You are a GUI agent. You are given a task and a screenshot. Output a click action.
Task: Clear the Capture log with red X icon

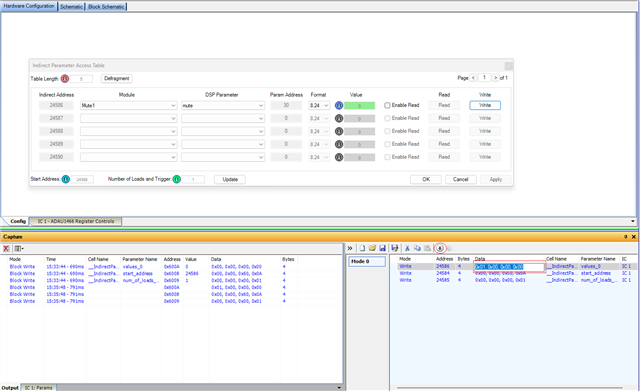click(6, 248)
